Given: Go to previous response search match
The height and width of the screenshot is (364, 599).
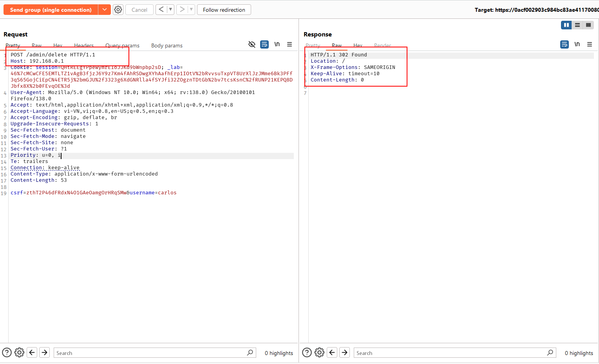Looking at the screenshot, I should (332, 353).
